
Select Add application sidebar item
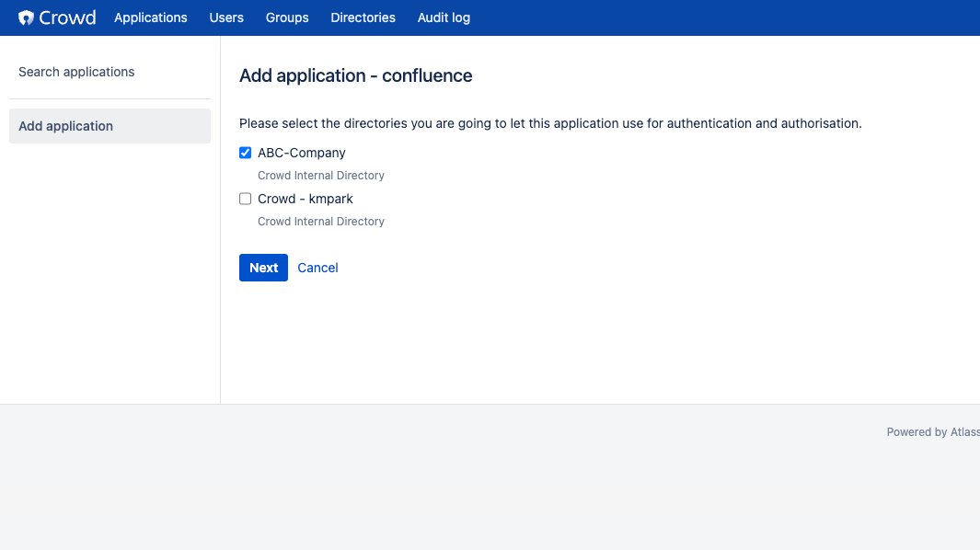110,126
